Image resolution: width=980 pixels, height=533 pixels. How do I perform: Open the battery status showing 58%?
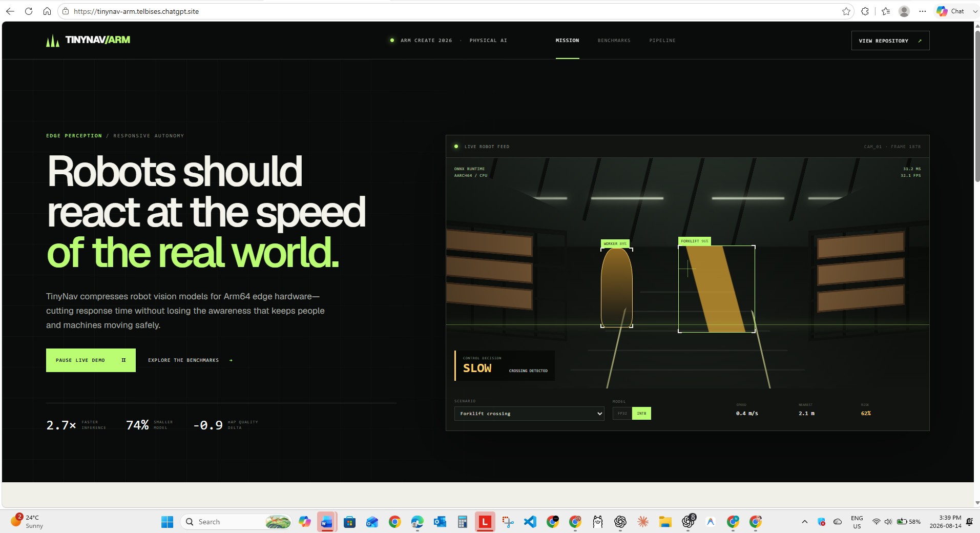coord(908,522)
